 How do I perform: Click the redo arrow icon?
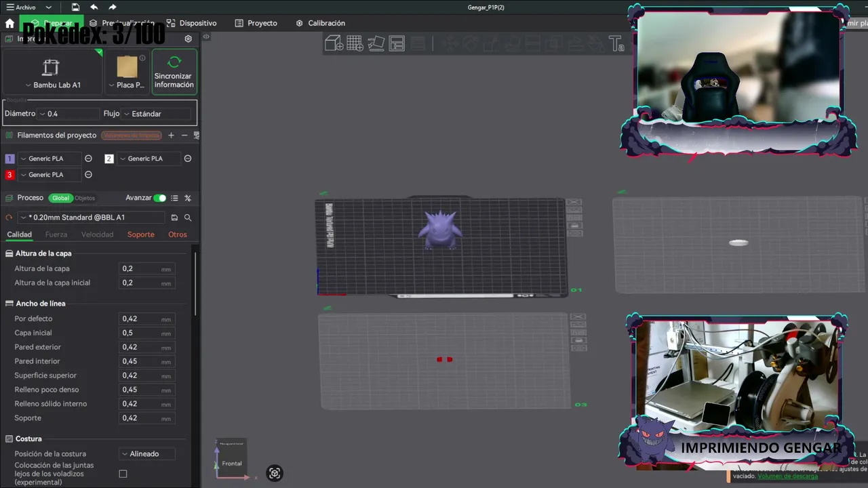click(112, 7)
